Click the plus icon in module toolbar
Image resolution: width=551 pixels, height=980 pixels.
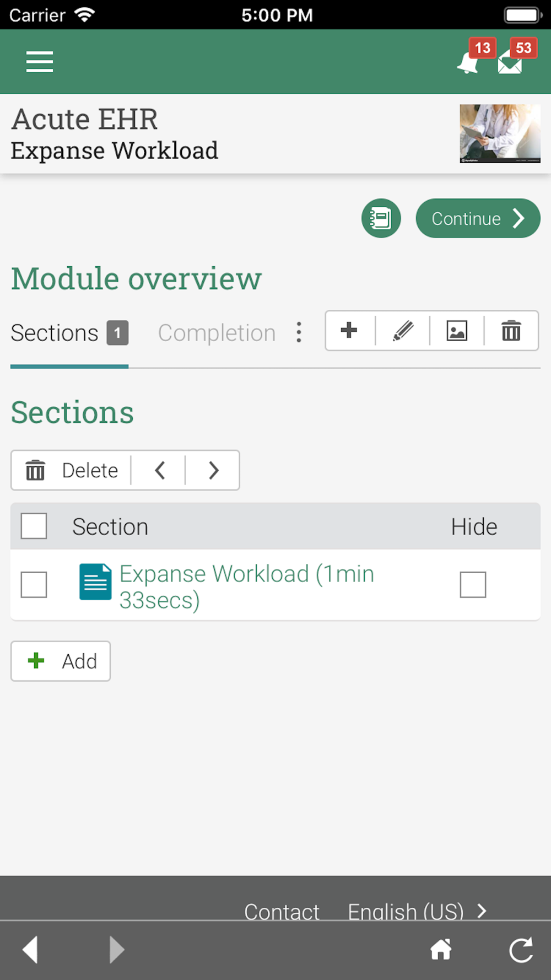pos(349,331)
